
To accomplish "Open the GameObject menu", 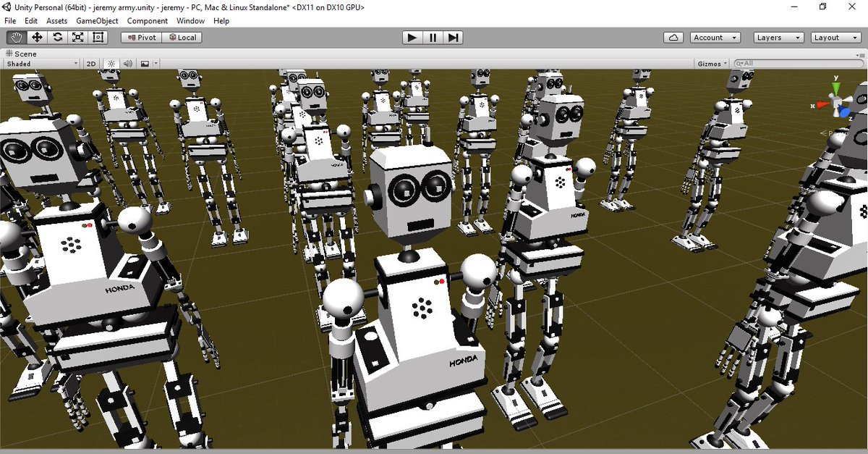I will click(98, 21).
